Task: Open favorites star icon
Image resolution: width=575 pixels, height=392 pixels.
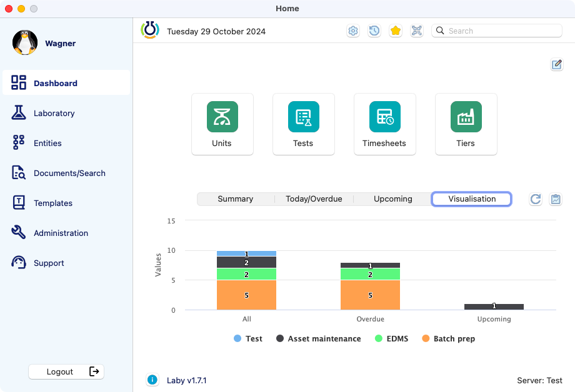Action: 395,31
